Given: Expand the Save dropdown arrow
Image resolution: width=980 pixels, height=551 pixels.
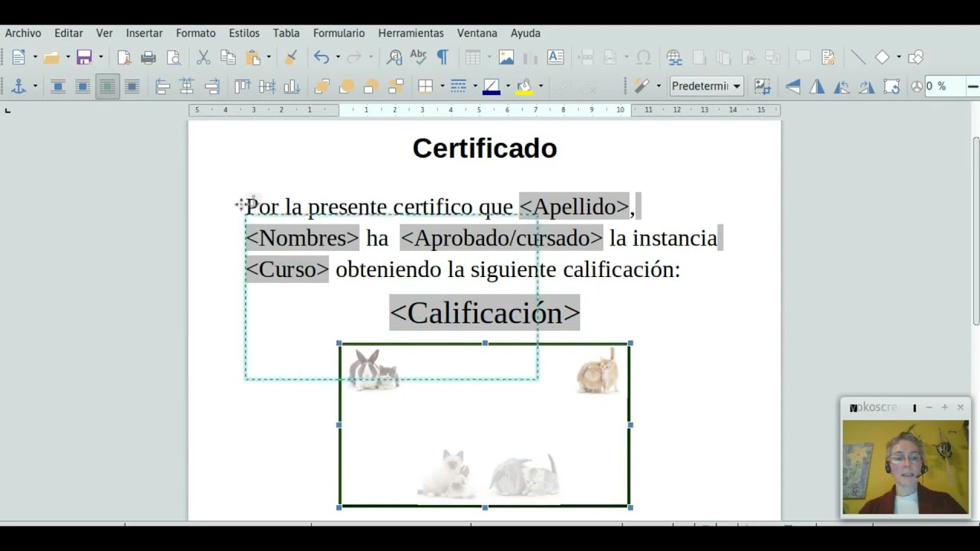Looking at the screenshot, I should (x=100, y=57).
